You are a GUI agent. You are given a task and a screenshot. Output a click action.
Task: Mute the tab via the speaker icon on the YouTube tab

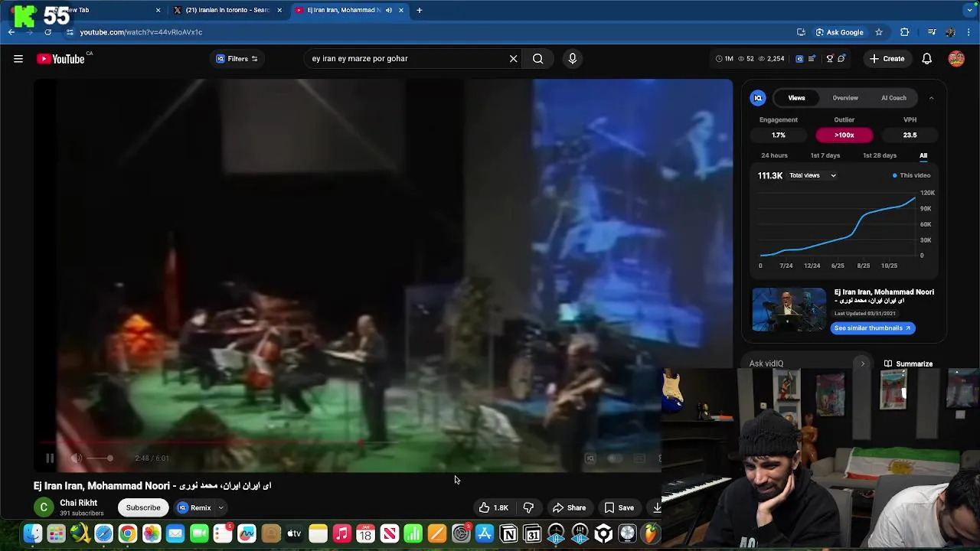click(x=389, y=10)
